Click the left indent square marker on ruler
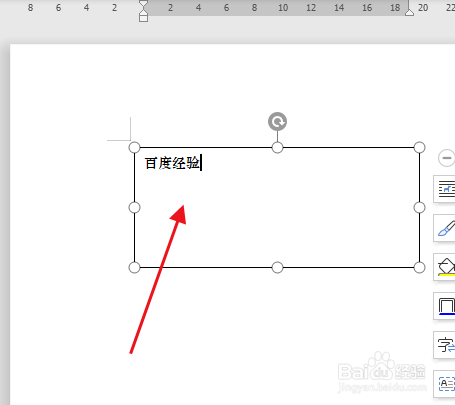Image resolution: width=455 pixels, height=405 pixels. tap(143, 18)
